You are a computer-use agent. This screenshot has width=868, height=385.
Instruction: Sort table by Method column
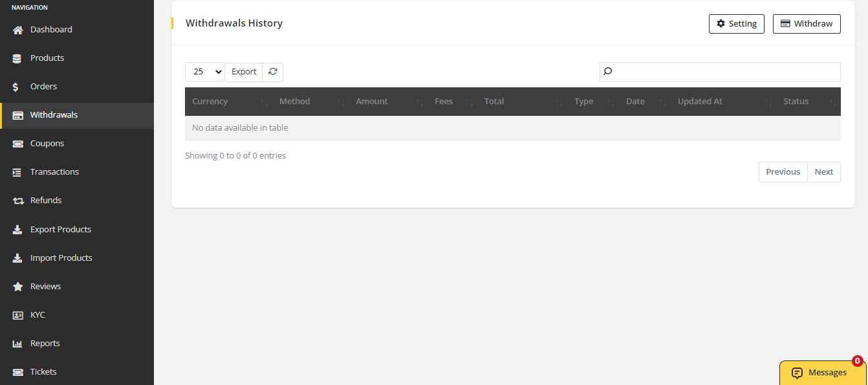[310, 102]
